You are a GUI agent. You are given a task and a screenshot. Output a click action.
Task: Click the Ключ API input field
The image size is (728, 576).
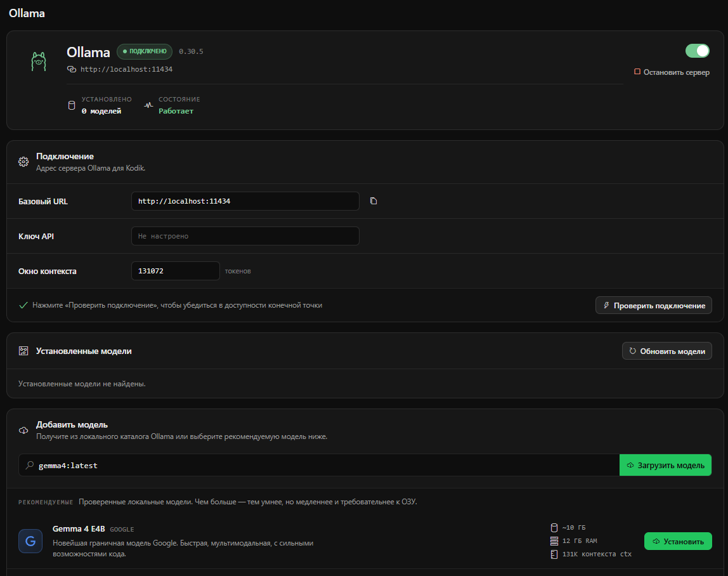[x=245, y=236]
